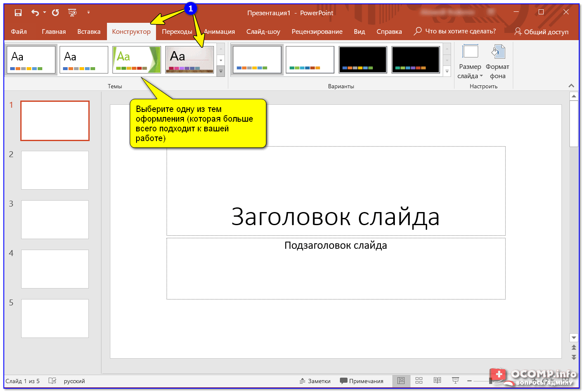Select slide 1 thumbnail
Screen dimensions: 583x392
coord(55,121)
